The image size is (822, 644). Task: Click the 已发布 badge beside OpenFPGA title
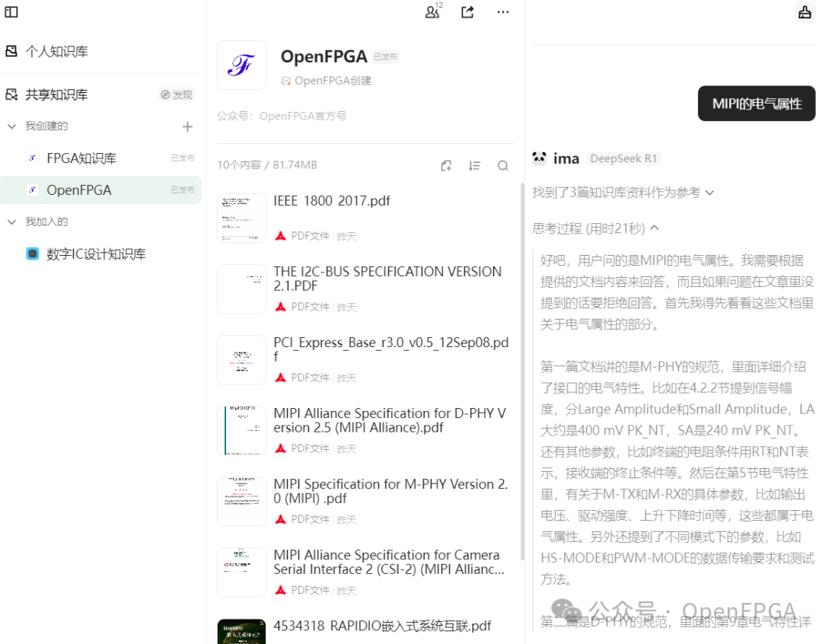point(385,56)
